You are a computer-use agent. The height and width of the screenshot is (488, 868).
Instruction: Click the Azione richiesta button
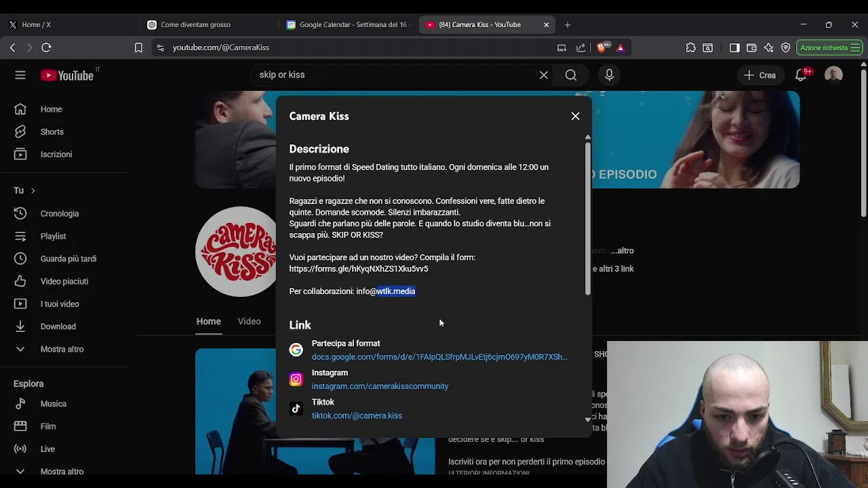pos(830,47)
